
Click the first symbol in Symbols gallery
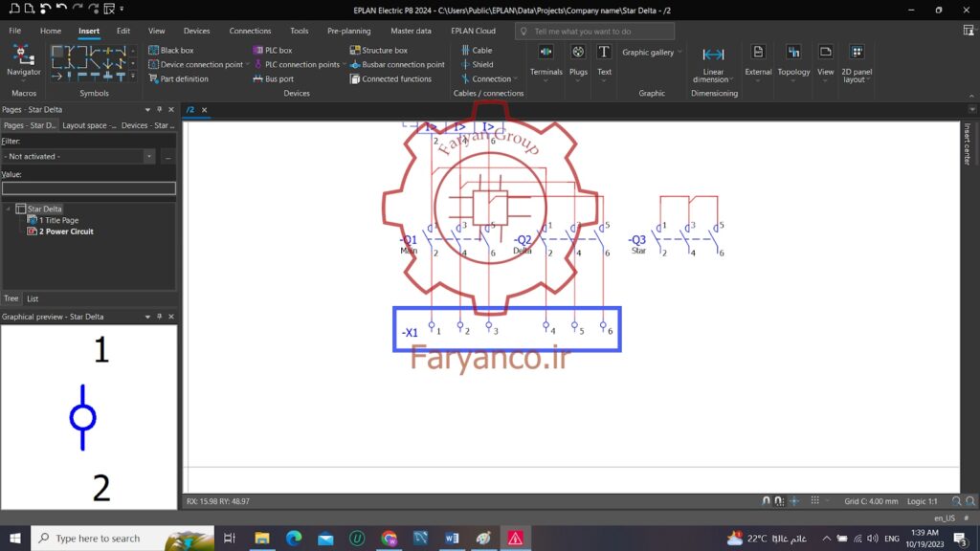pyautogui.click(x=56, y=51)
